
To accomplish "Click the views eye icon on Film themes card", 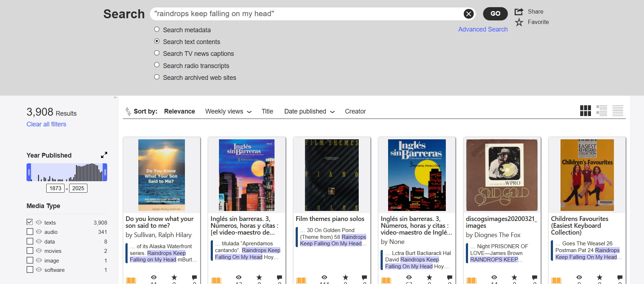I will click(324, 278).
